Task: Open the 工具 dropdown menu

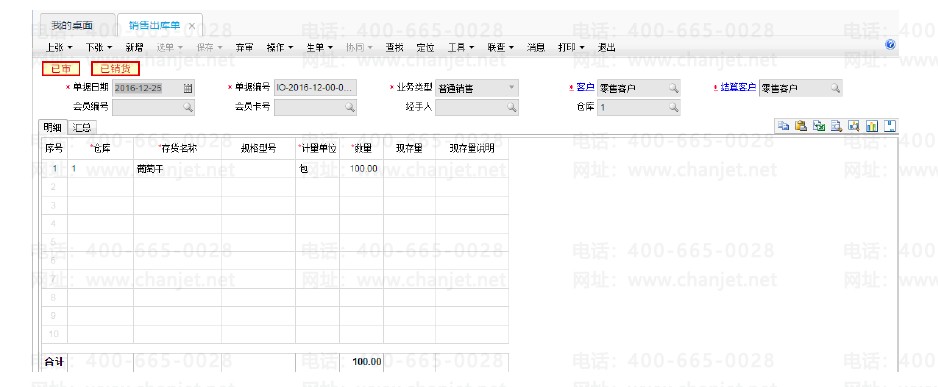Action: [x=461, y=47]
